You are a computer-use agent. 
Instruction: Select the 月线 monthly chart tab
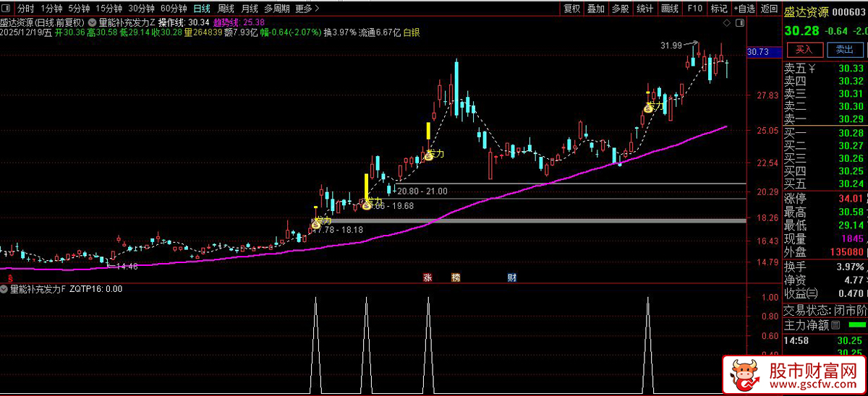click(x=250, y=9)
